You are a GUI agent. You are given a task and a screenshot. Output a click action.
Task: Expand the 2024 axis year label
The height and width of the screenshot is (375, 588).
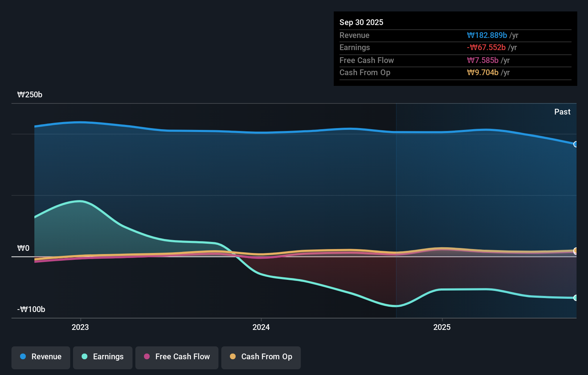point(261,327)
